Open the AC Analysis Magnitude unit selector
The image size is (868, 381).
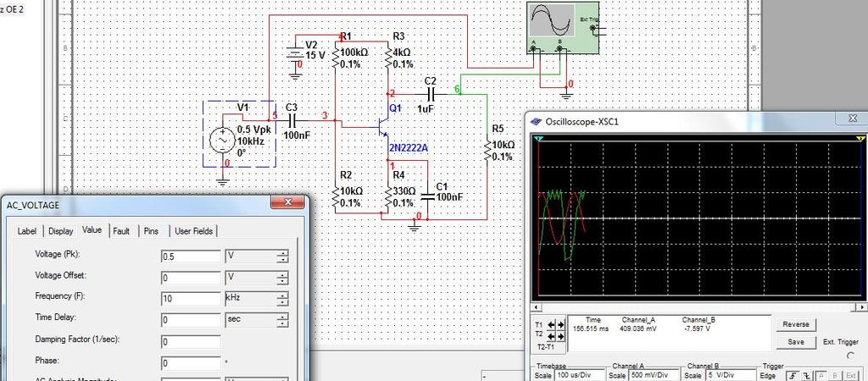pos(256,378)
